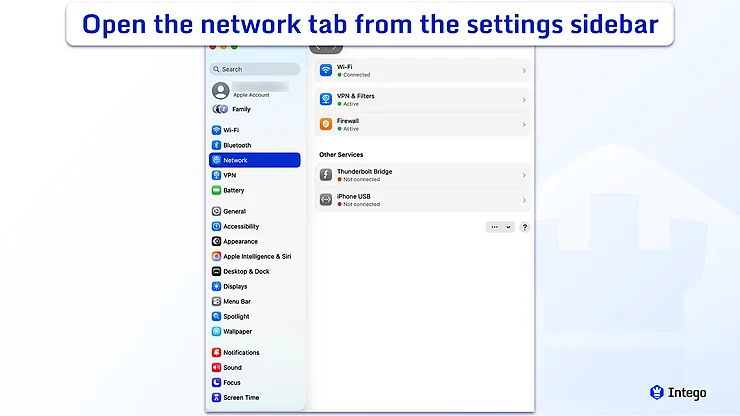
Task: Click the Bluetooth sidebar icon
Action: (x=216, y=145)
